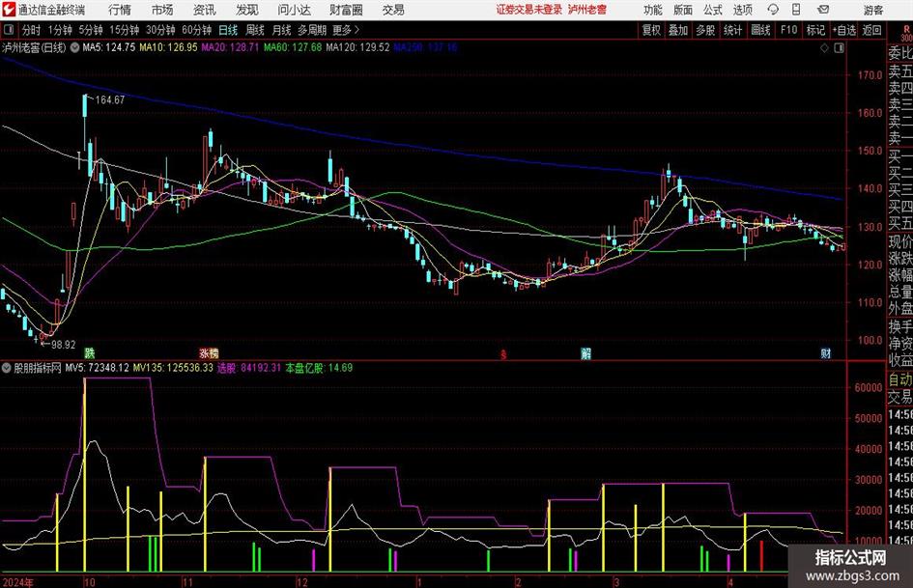
Task: Open the 市场 menu
Action: [162, 10]
